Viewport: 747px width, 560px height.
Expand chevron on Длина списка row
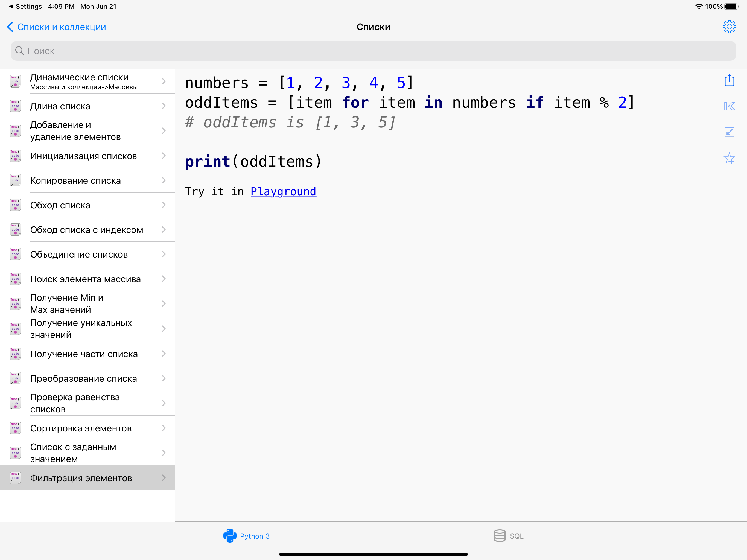pos(164,106)
